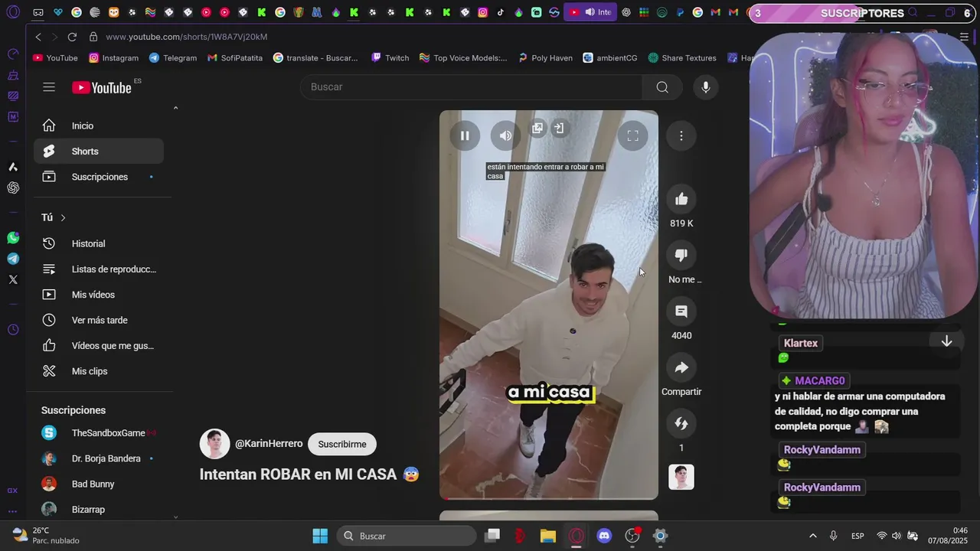The height and width of the screenshot is (551, 980).
Task: Dislike the Short (No me gusta)
Action: pyautogui.click(x=681, y=256)
